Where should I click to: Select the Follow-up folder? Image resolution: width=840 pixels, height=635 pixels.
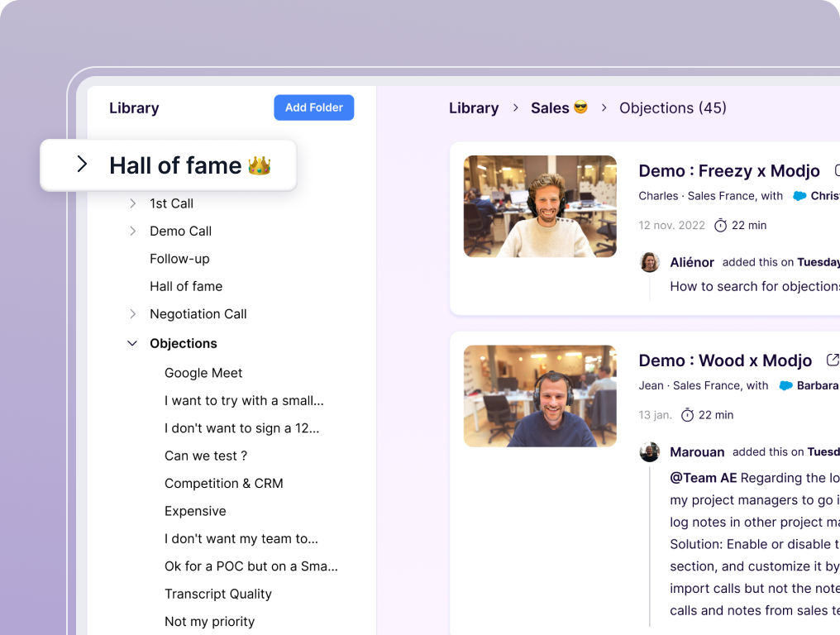(179, 259)
